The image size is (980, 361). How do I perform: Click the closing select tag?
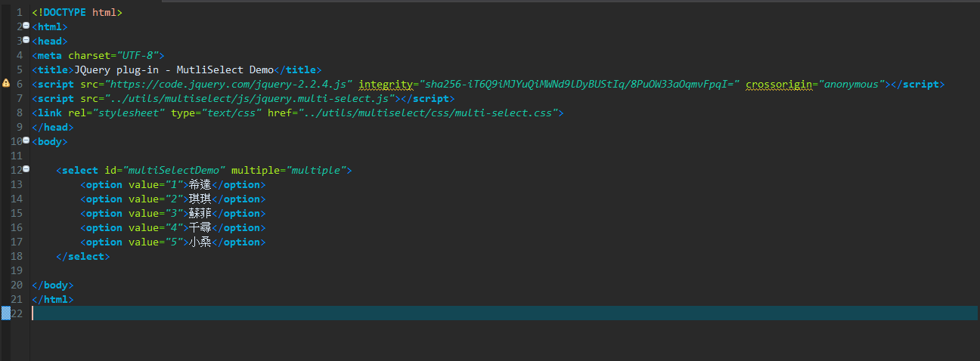(x=83, y=256)
